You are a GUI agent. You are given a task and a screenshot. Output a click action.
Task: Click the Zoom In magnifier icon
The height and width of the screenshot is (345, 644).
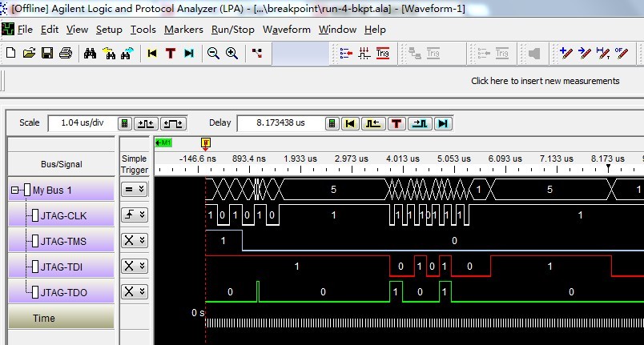231,53
